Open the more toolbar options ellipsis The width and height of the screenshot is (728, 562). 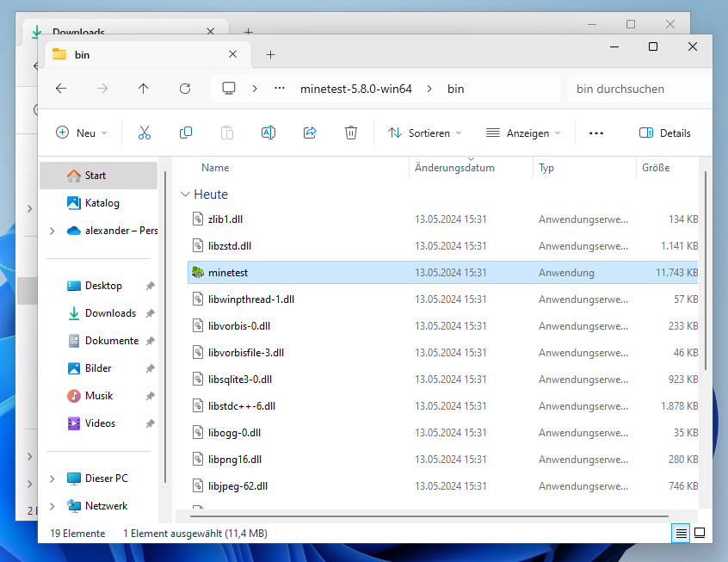(596, 133)
